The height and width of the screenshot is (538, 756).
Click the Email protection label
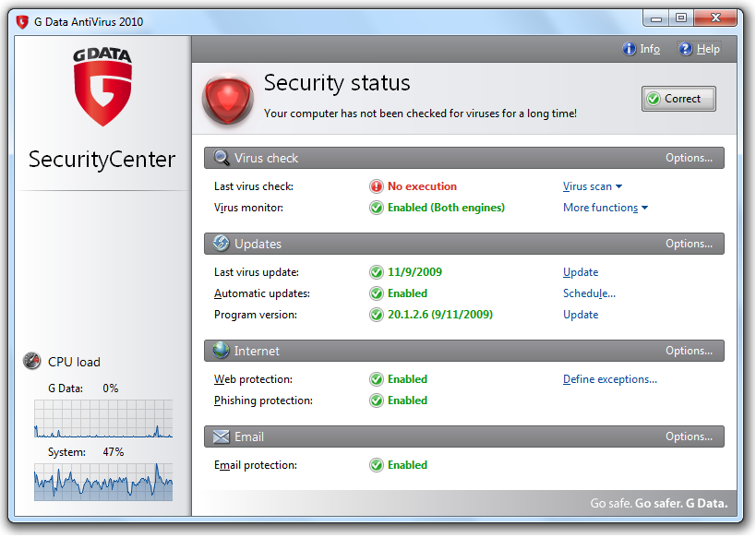pos(256,465)
